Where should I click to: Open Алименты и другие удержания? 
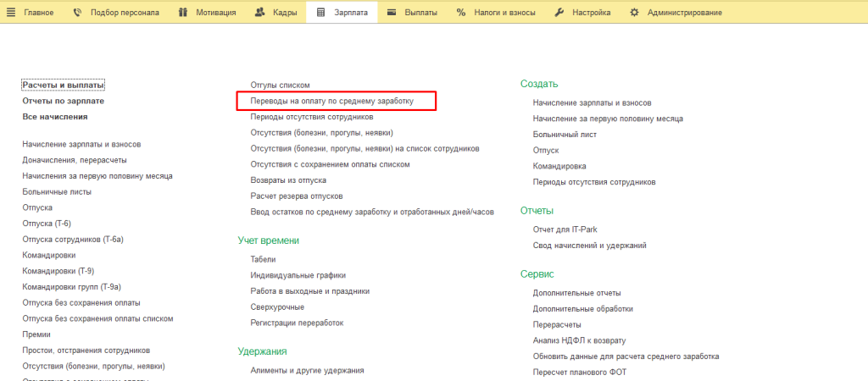[307, 370]
